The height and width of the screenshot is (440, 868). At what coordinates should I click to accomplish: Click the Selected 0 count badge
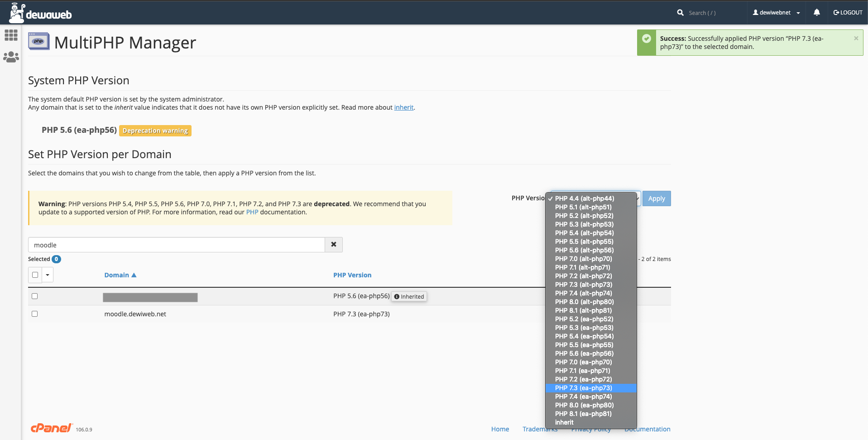(56, 259)
